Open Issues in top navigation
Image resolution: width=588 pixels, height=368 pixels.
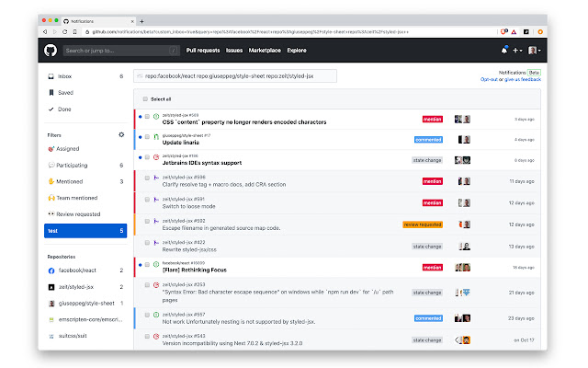(x=234, y=51)
